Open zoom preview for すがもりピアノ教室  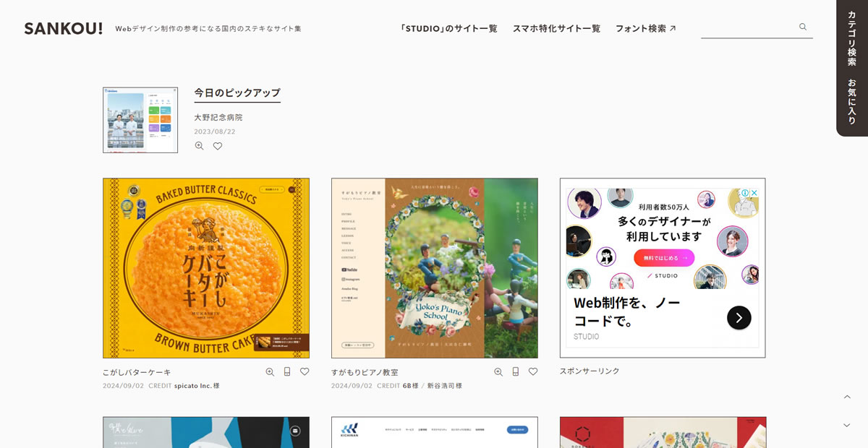point(498,371)
